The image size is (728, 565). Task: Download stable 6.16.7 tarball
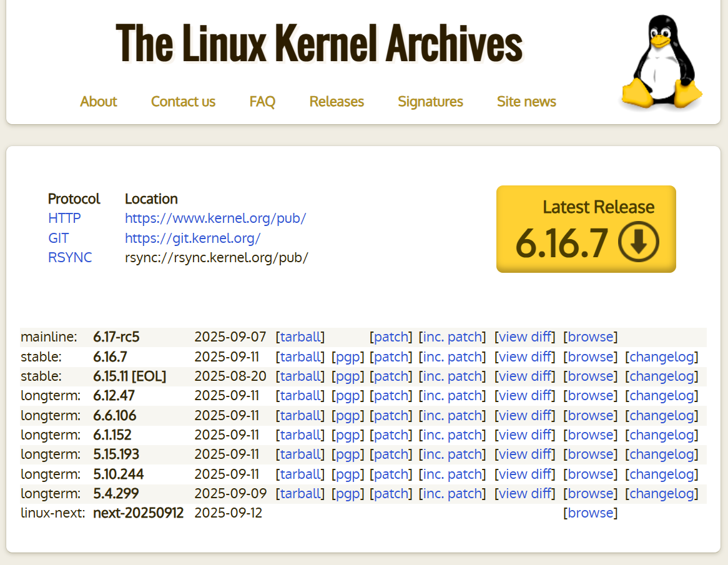pos(300,357)
